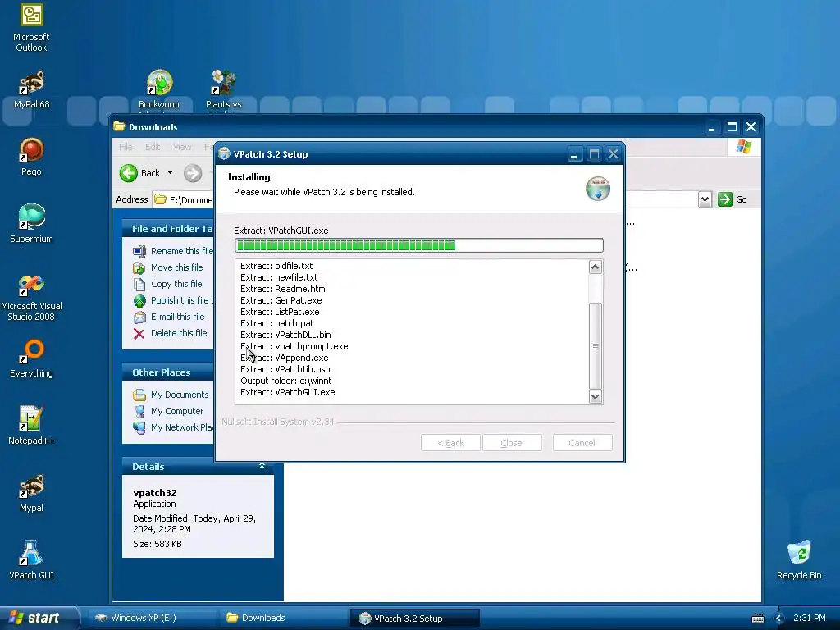This screenshot has height=630, width=840.
Task: Click the < Back button in installer
Action: coord(450,443)
